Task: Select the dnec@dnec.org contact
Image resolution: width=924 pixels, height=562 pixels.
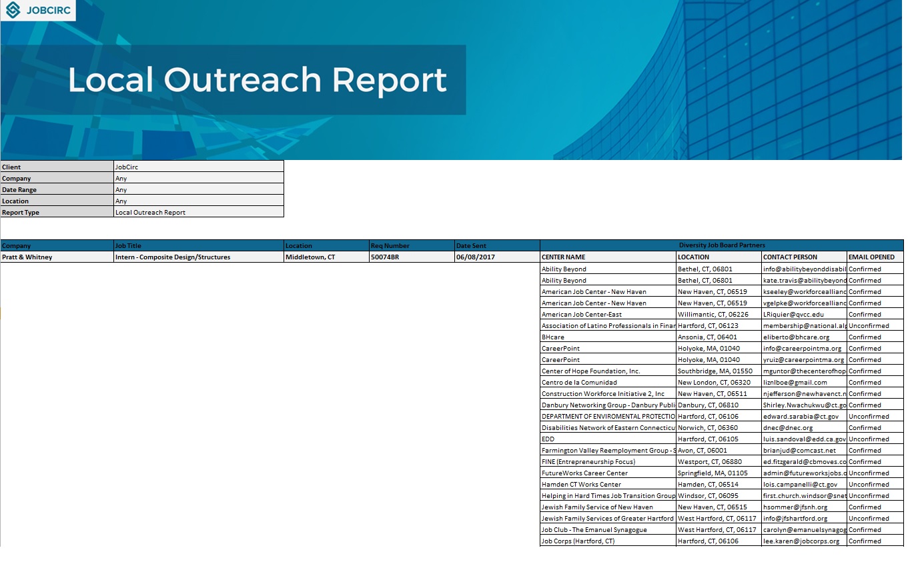Action: [805, 427]
